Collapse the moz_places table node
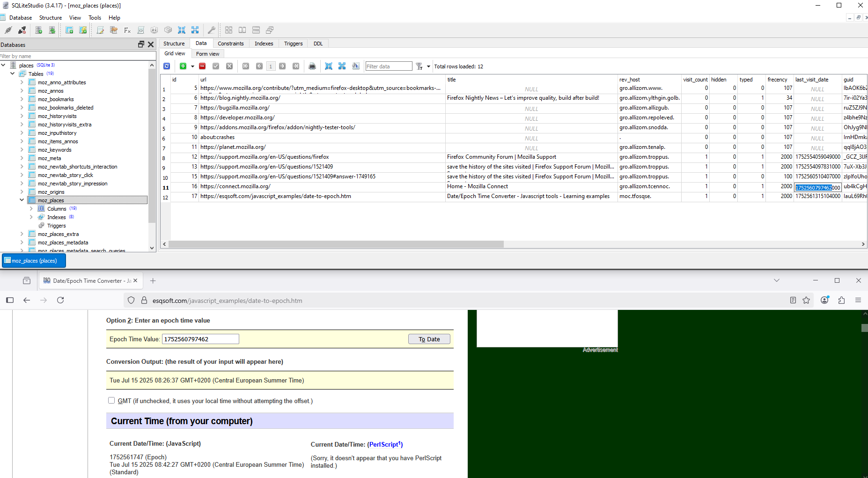The height and width of the screenshot is (478, 868). (22, 200)
